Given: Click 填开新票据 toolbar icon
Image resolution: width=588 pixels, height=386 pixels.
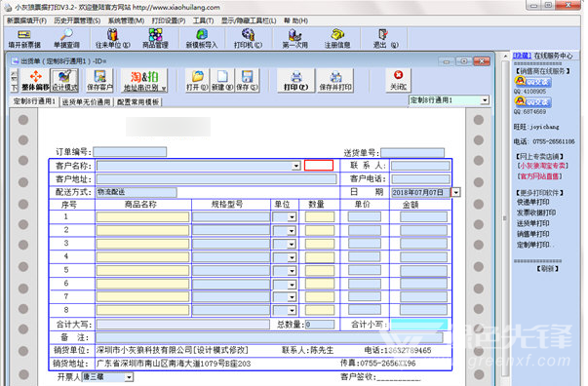Looking at the screenshot, I should coord(24,39).
